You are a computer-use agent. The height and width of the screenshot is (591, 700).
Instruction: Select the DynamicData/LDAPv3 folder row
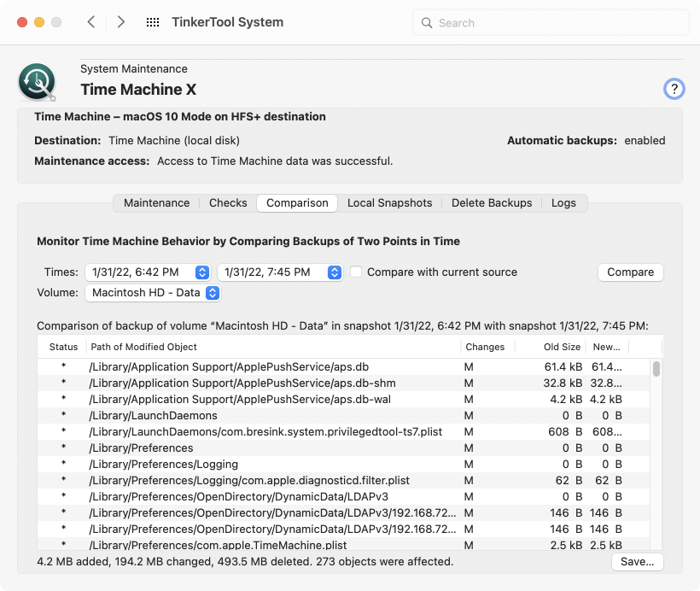[x=343, y=496]
